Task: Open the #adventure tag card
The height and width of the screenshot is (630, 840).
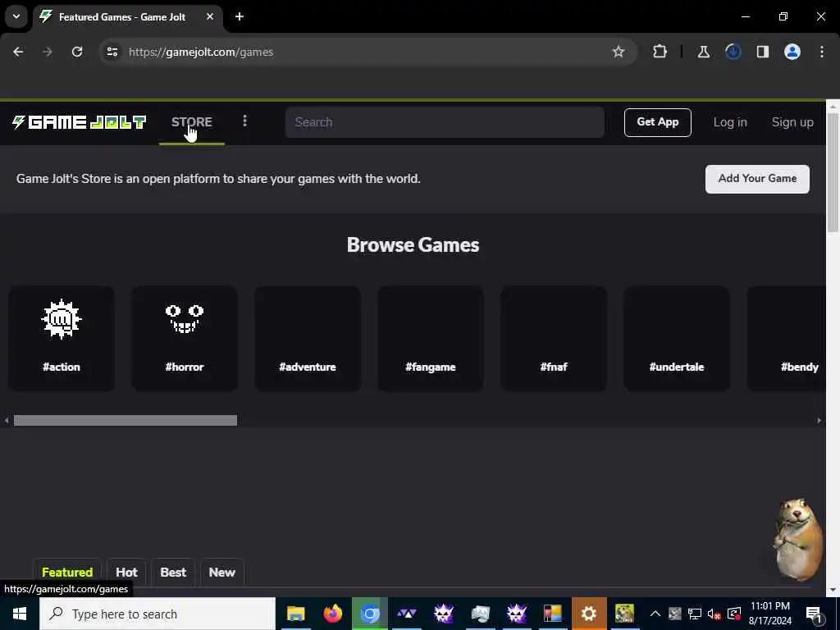Action: 308,339
